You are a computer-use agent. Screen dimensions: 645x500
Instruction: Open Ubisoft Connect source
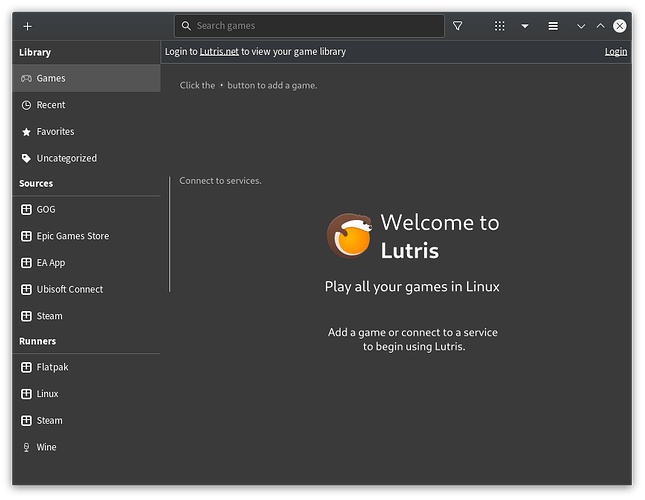click(86, 289)
